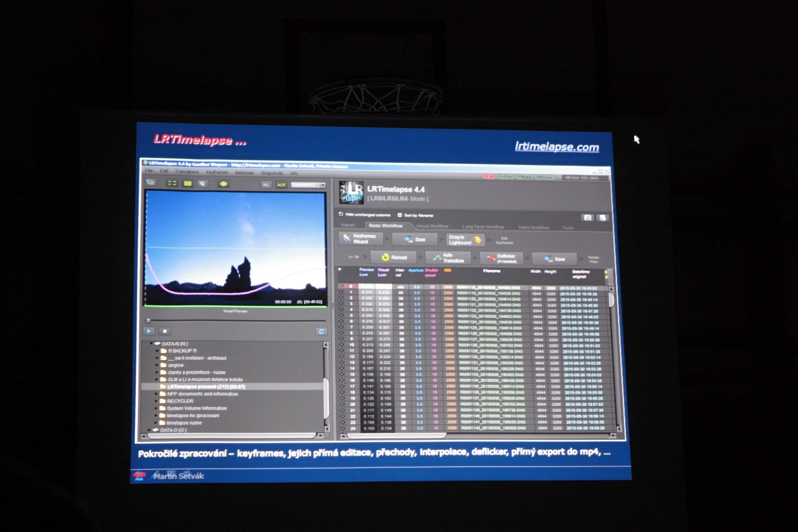Viewport: 798px width, 532px height.
Task: Expand the airglow folder
Action: [157, 365]
